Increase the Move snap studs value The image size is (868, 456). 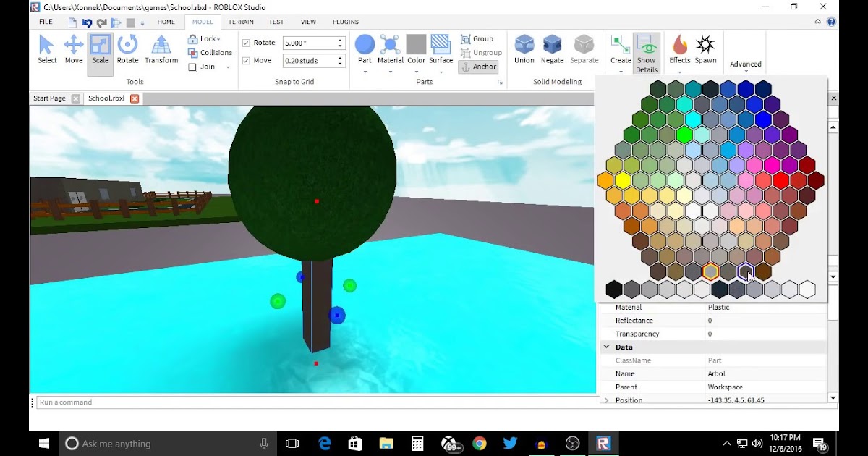(340, 57)
